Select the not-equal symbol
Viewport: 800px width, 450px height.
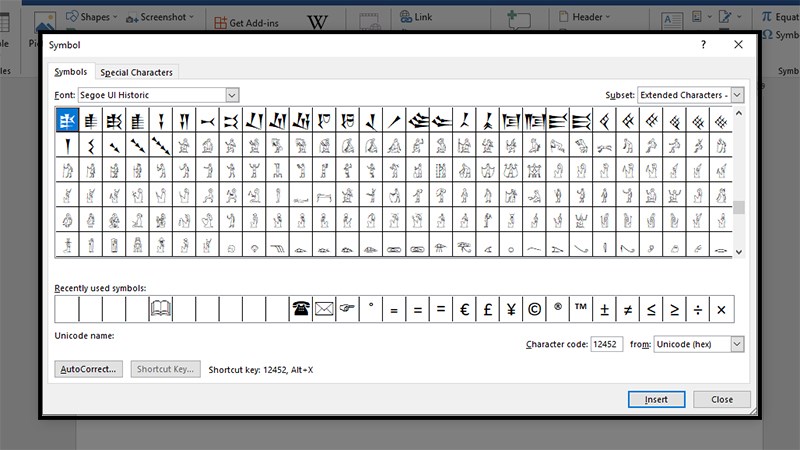point(628,309)
